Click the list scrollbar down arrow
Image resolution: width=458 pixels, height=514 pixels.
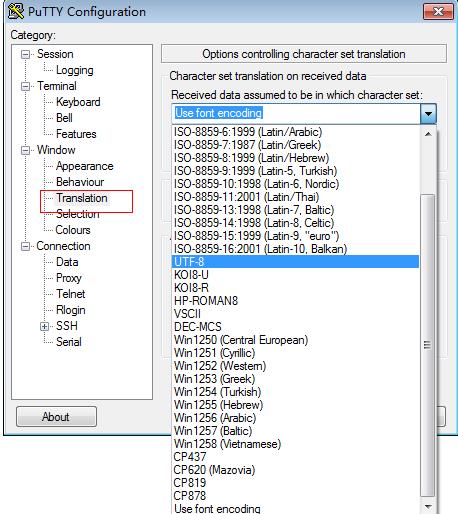[x=428, y=507]
